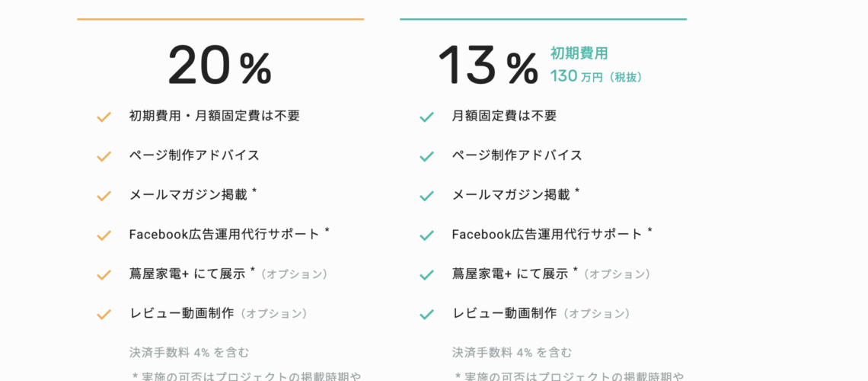This screenshot has height=381, width=868.
Task: Click orange checkmark beside ページ制作アドバイス in 20% plan
Action: [x=104, y=157]
